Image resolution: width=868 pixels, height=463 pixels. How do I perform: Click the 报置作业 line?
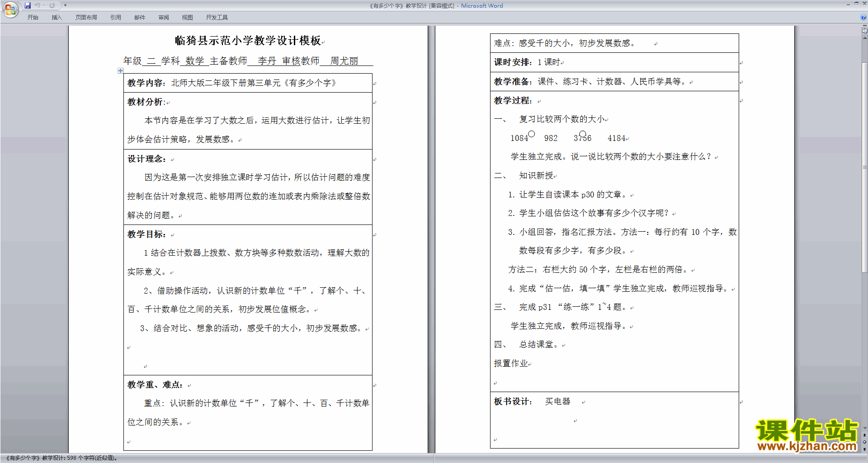pyautogui.click(x=511, y=364)
